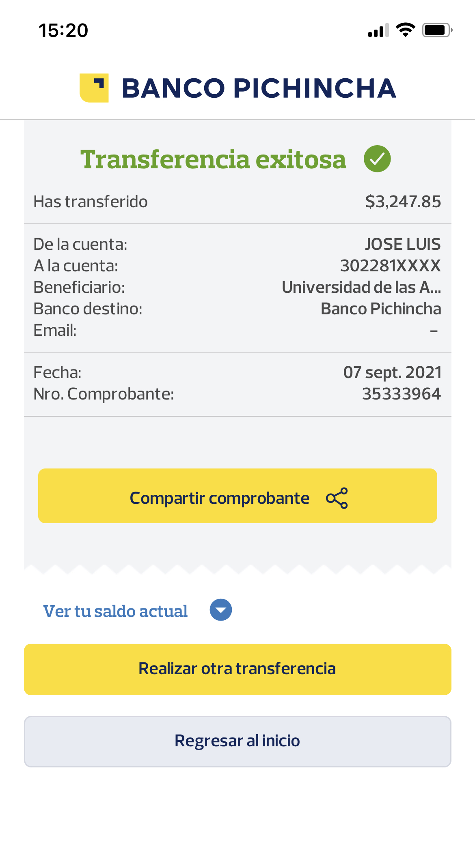Tap the date value 07 sept. 2021
The image size is (475, 868).
(392, 372)
